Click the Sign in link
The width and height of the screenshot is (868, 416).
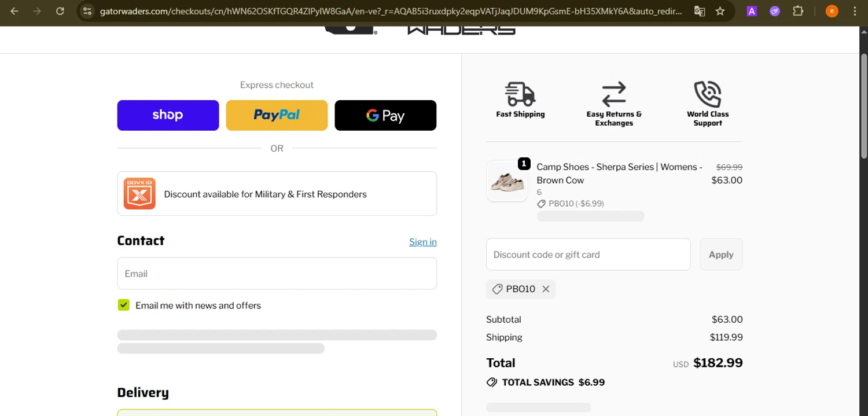click(x=423, y=242)
